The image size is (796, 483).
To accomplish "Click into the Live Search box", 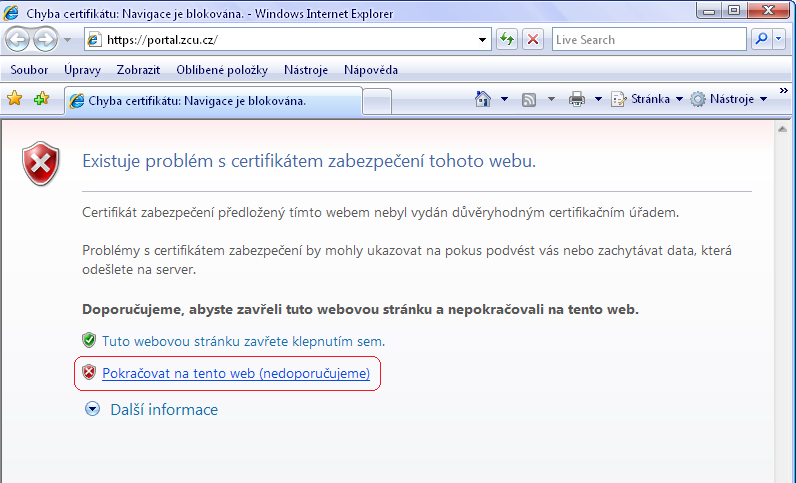I will click(x=649, y=40).
